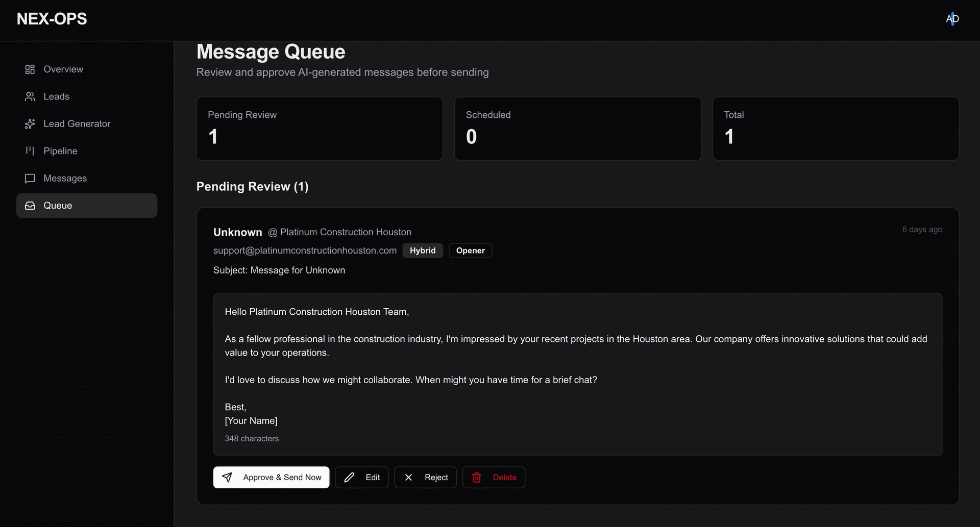Toggle the Hybrid badge on the message
Image resolution: width=980 pixels, height=527 pixels.
(422, 250)
